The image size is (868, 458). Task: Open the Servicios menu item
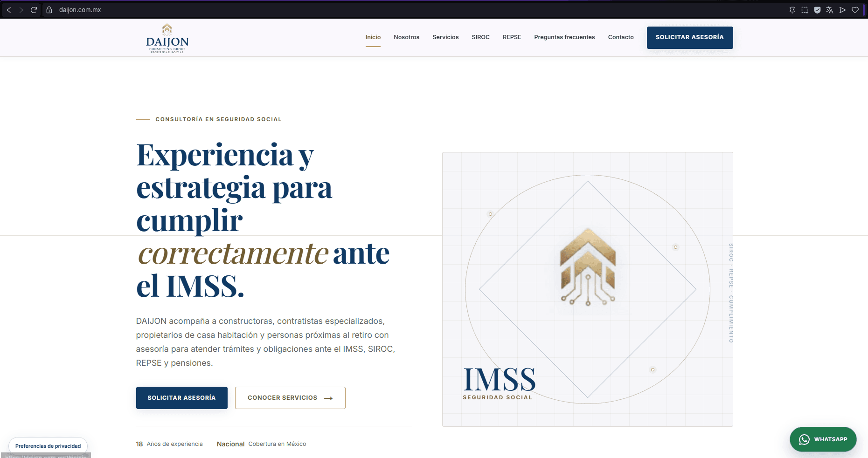(445, 37)
